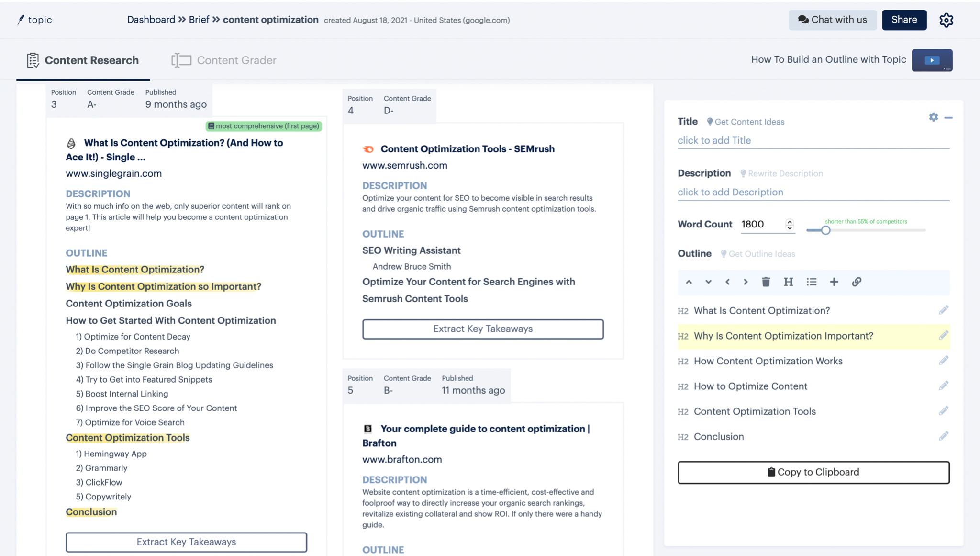
Task: Edit the Conclusion heading with pencil icon
Action: pyautogui.click(x=943, y=436)
